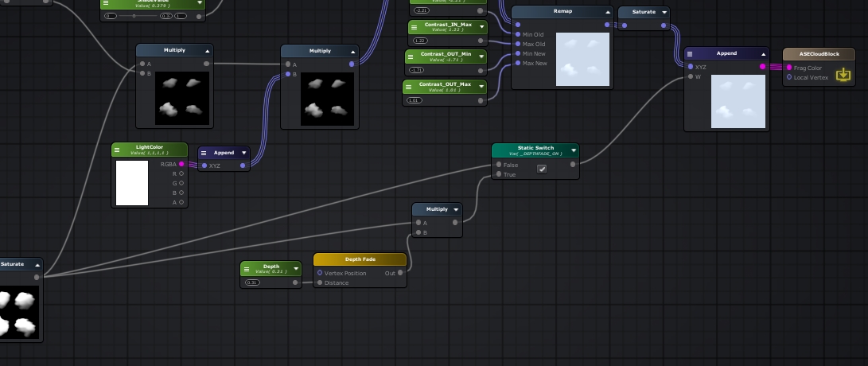The image size is (868, 366).
Task: Select the ASECloudBlock node title
Action: (x=819, y=54)
